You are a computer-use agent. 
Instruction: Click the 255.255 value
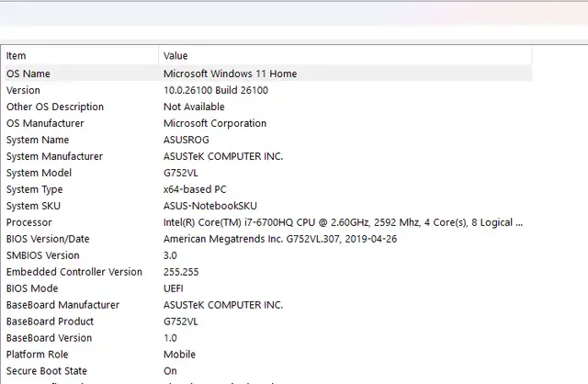pyautogui.click(x=181, y=272)
